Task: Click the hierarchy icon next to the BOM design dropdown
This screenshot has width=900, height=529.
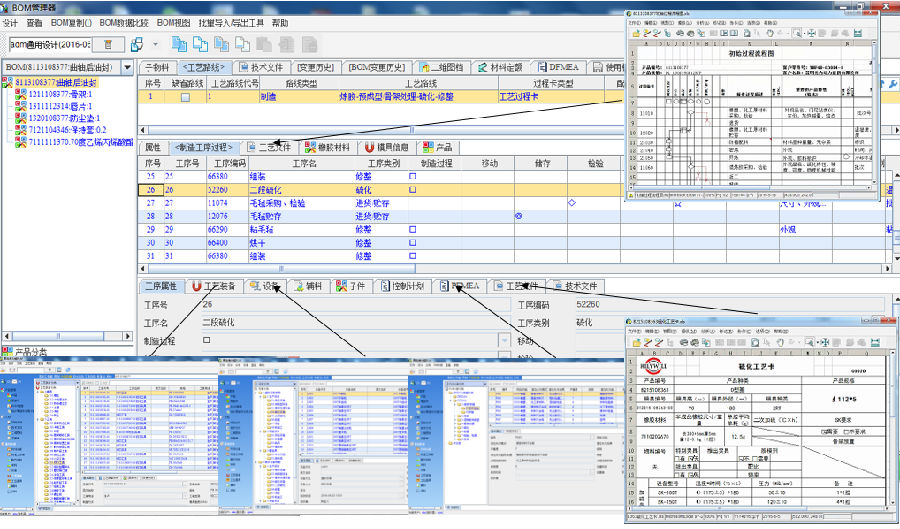Action: 137,45
